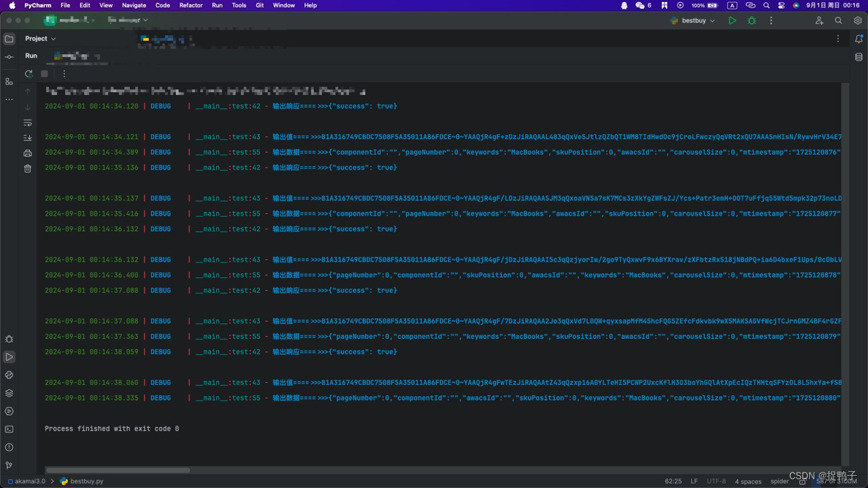Rerun the bestbuy script in Run panel

tap(28, 74)
